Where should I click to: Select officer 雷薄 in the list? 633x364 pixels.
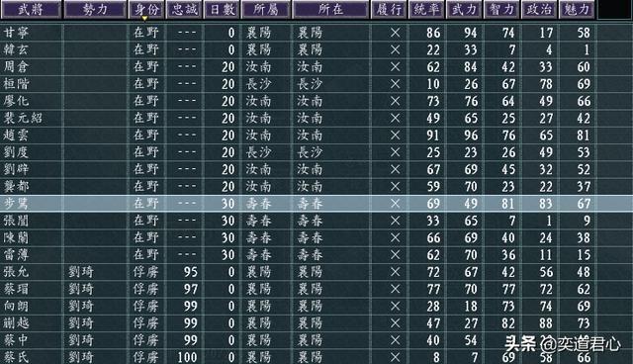[16, 254]
